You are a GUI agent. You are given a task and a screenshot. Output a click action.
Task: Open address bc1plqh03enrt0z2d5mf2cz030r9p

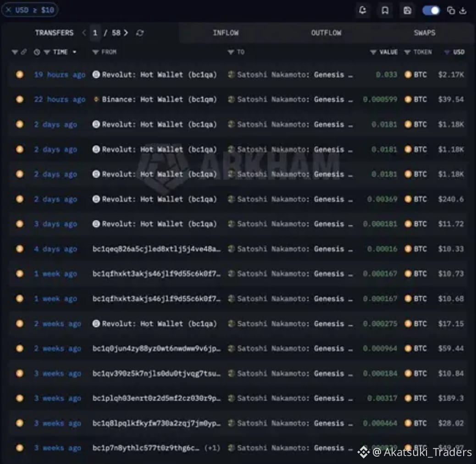pos(157,398)
